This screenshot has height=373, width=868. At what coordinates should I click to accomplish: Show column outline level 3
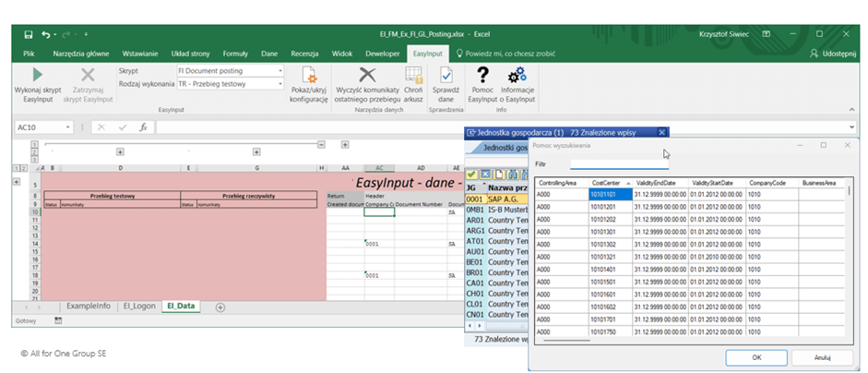coord(34,160)
